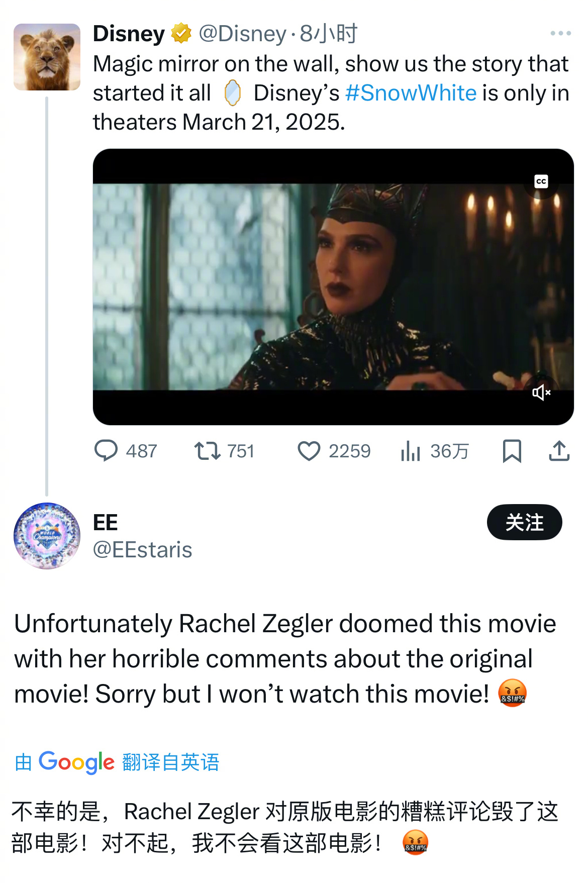This screenshot has width=588, height=883.
Task: Tap the Disney account name
Action: [129, 34]
